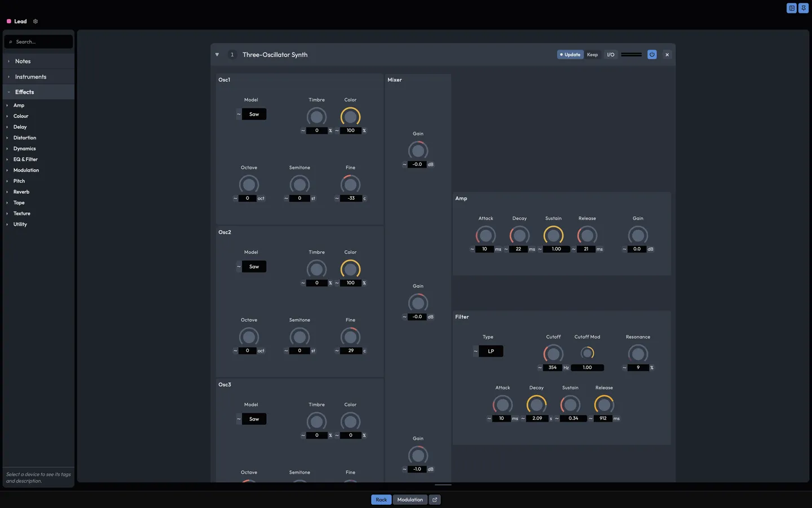
Task: Click the Filter Sustain value field 0.34
Action: point(573,418)
